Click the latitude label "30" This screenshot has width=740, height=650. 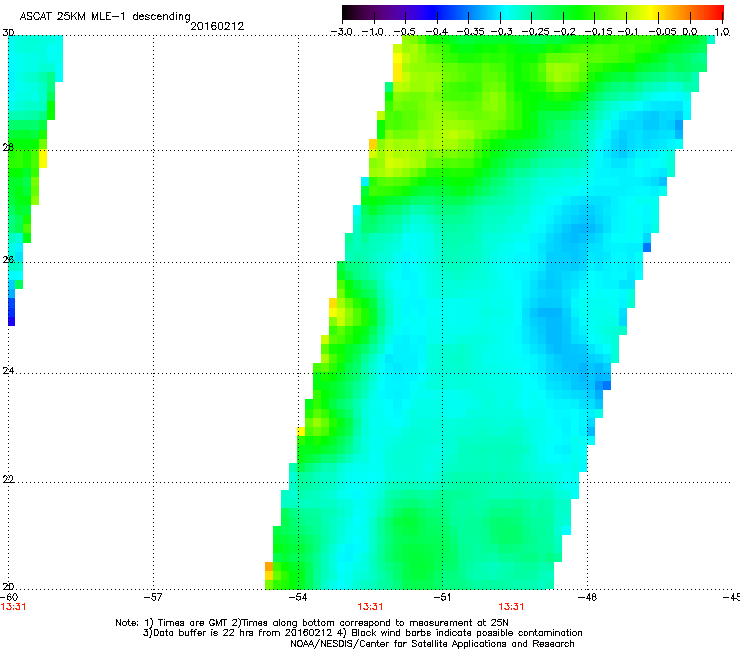[8, 33]
